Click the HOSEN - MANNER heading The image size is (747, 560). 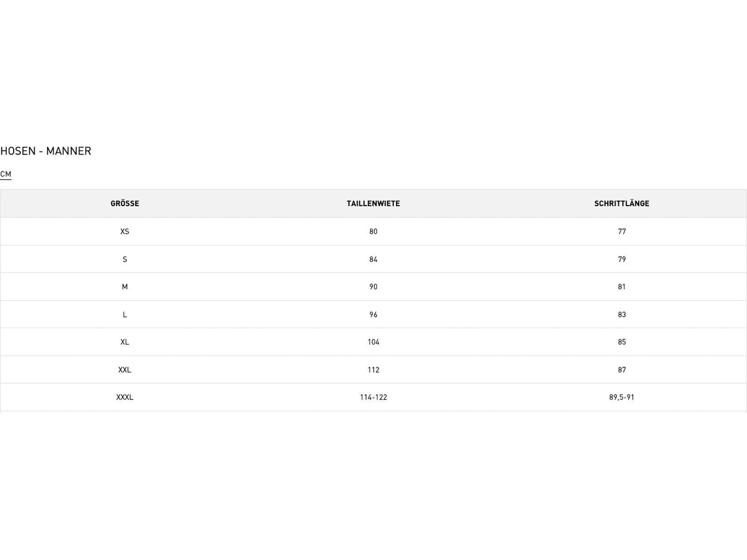click(46, 151)
